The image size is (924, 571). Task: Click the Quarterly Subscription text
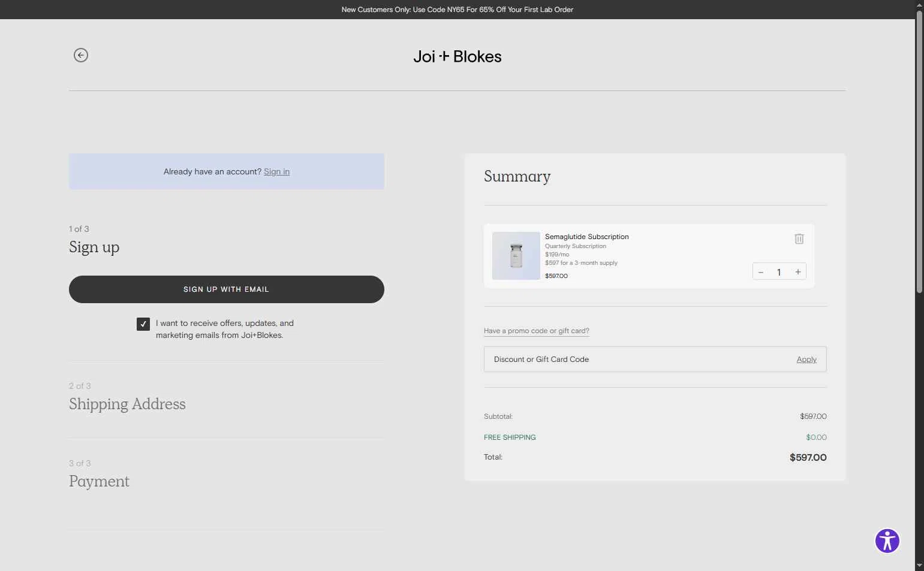pyautogui.click(x=575, y=246)
